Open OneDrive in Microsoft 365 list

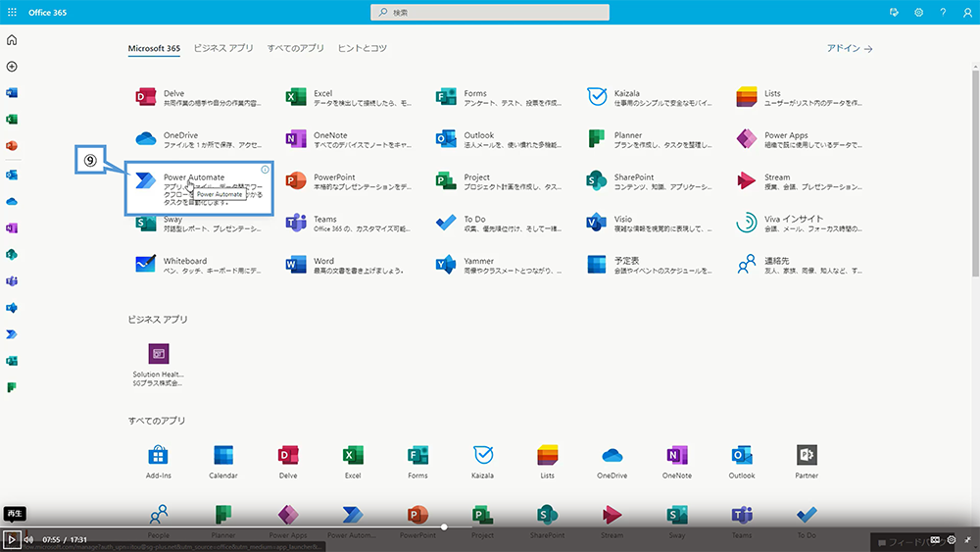click(x=199, y=139)
